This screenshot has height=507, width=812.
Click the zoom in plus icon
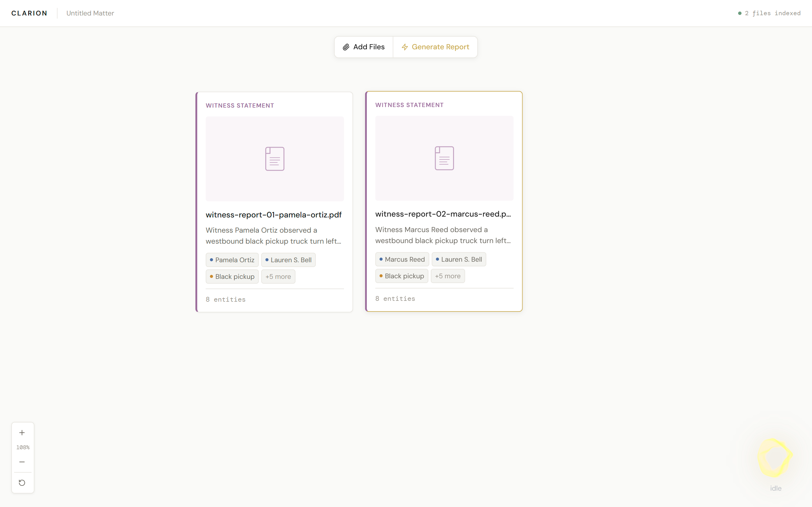pyautogui.click(x=22, y=433)
